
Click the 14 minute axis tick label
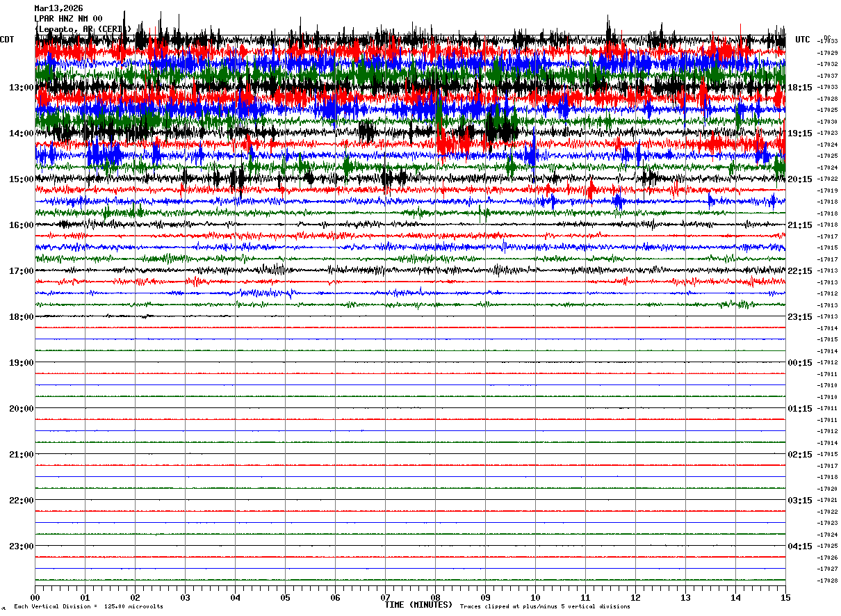(736, 598)
